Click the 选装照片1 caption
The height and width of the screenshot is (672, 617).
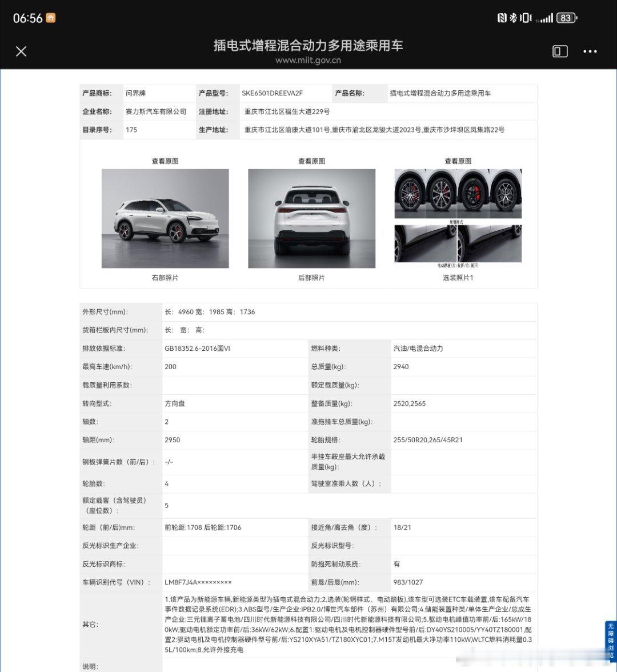pyautogui.click(x=458, y=278)
